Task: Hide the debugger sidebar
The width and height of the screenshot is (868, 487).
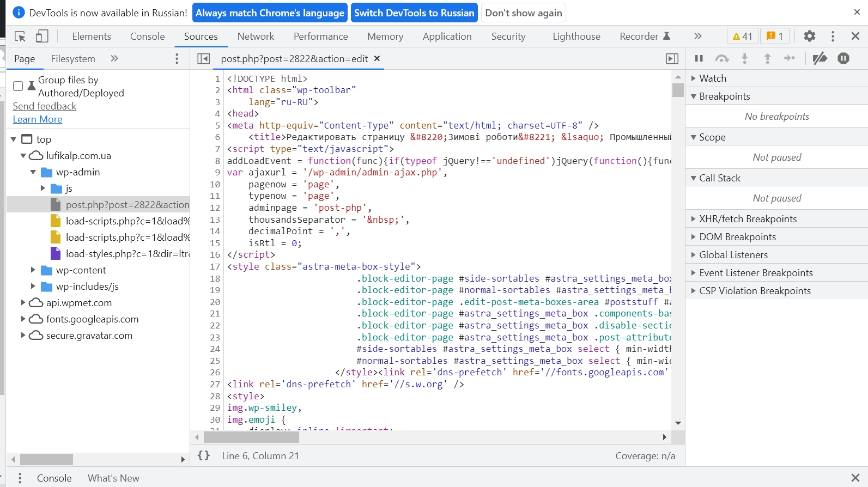Action: [x=672, y=59]
